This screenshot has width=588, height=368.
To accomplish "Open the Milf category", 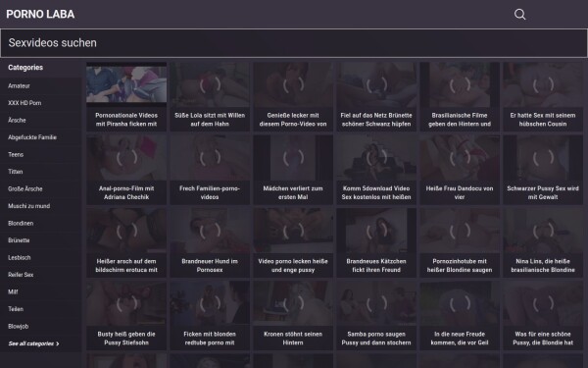I will (13, 291).
